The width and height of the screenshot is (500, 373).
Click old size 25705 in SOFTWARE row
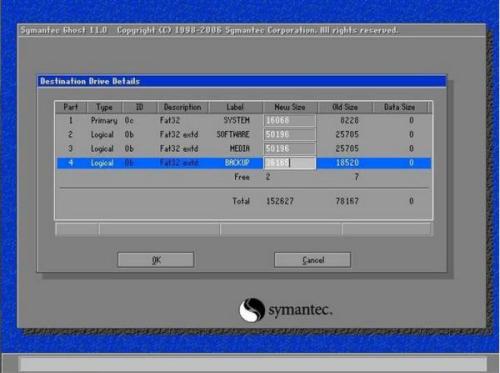tap(347, 134)
